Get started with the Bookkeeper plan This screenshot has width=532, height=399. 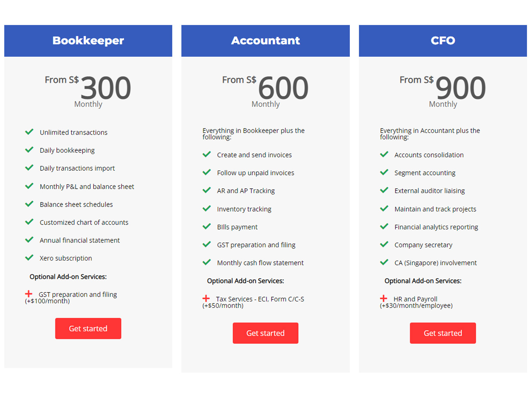pyautogui.click(x=88, y=328)
